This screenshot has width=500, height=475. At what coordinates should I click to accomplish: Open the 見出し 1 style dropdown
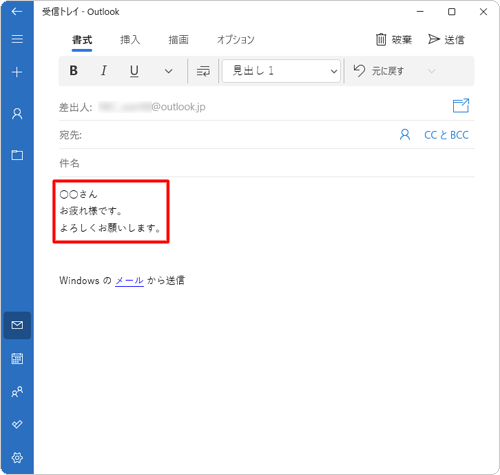[281, 71]
